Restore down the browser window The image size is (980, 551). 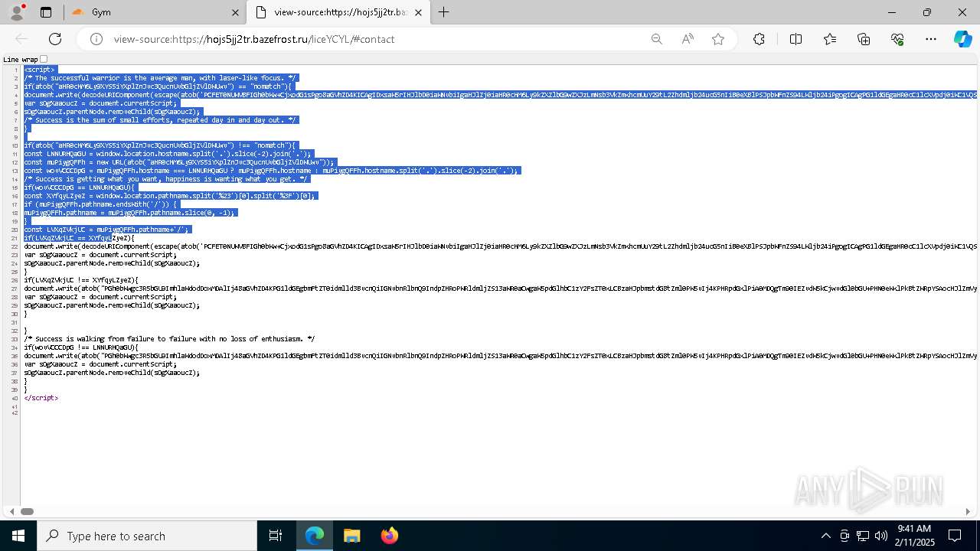pyautogui.click(x=927, y=12)
